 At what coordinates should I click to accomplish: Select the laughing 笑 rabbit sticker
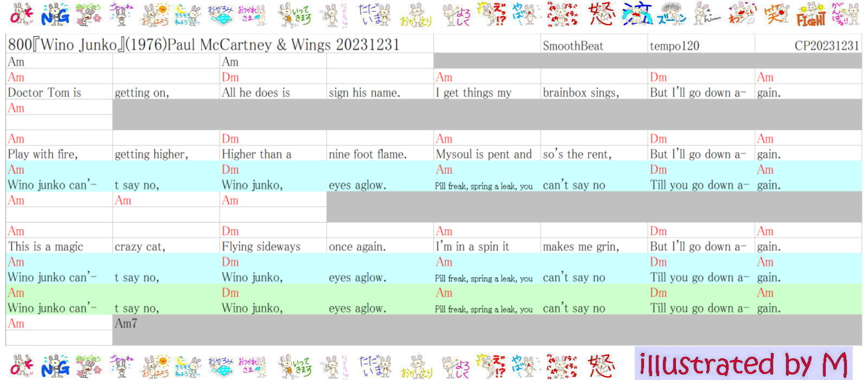click(x=777, y=15)
